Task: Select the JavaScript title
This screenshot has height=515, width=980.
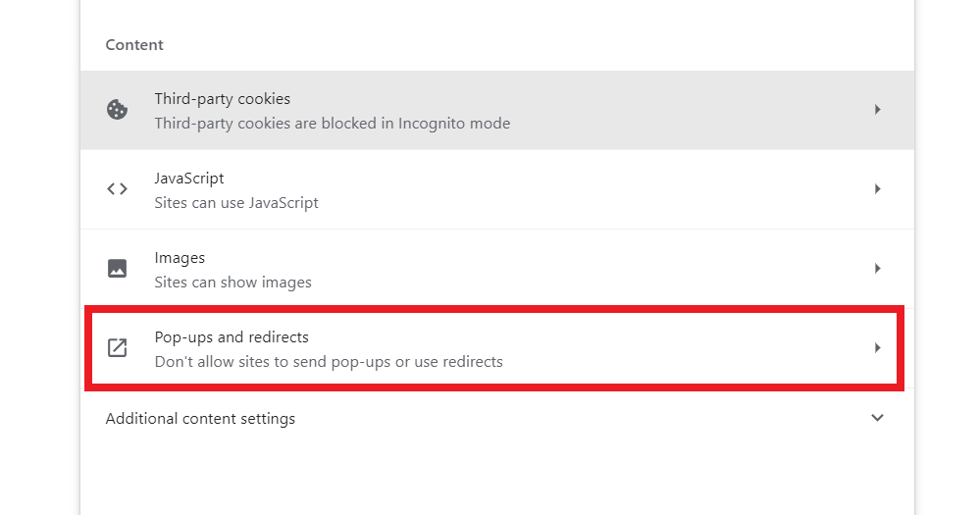Action: click(189, 179)
